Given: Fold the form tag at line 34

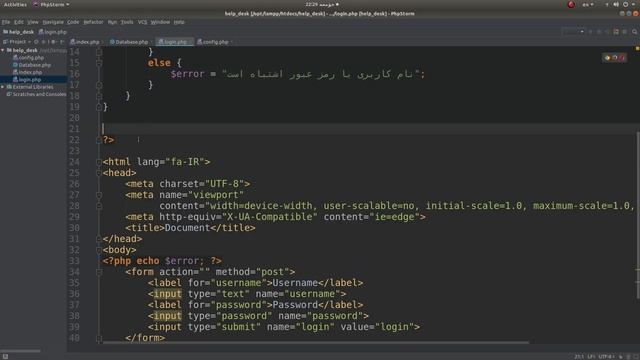Looking at the screenshot, I should [99, 272].
